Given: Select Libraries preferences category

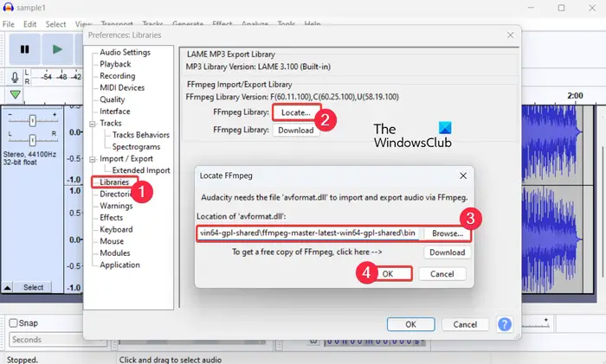Looking at the screenshot, I should 114,182.
